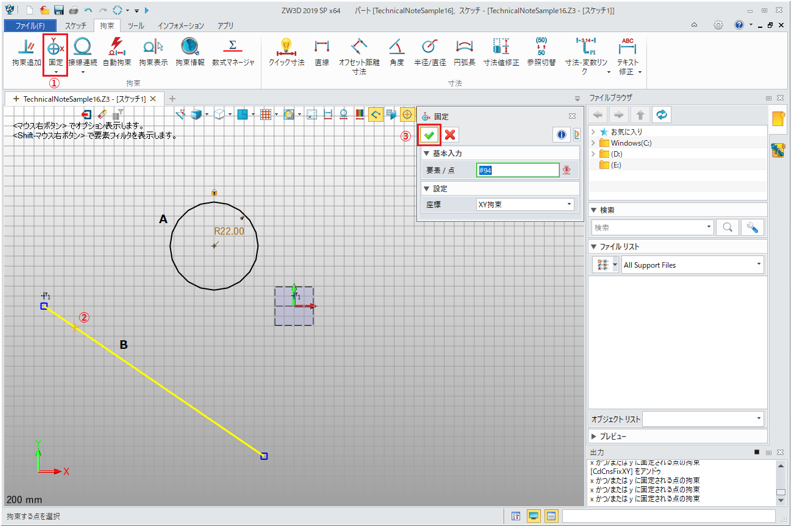Open the 座標 XY拘束 dropdown

click(x=525, y=204)
